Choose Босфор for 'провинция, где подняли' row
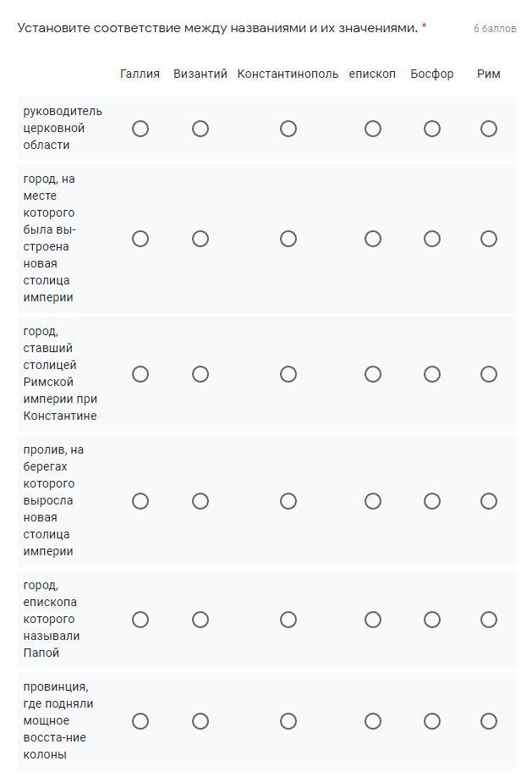 tap(432, 721)
